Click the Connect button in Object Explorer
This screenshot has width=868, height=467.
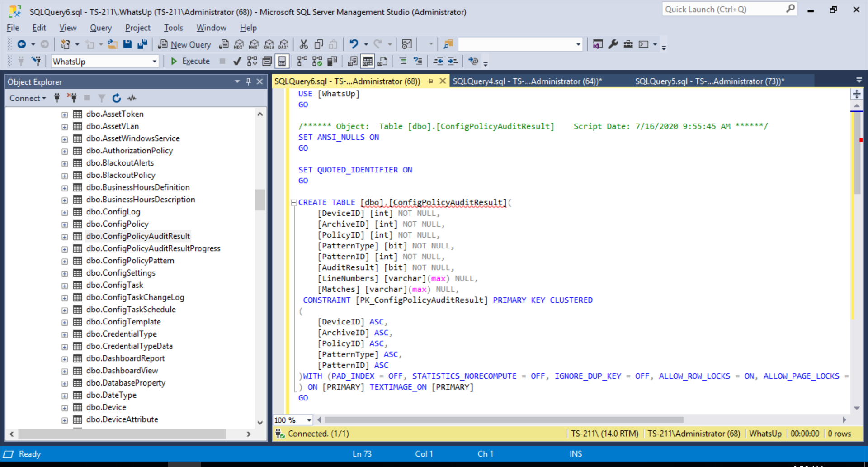[26, 98]
